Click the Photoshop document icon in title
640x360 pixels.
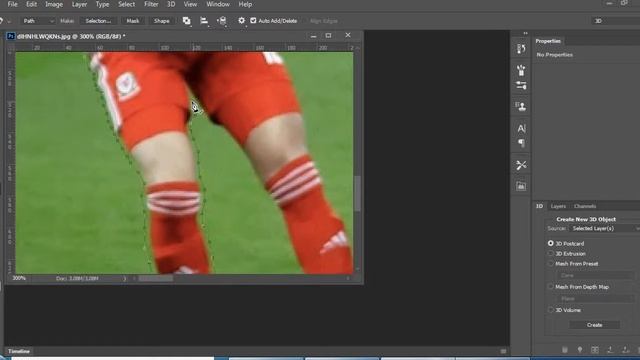pyautogui.click(x=11, y=36)
